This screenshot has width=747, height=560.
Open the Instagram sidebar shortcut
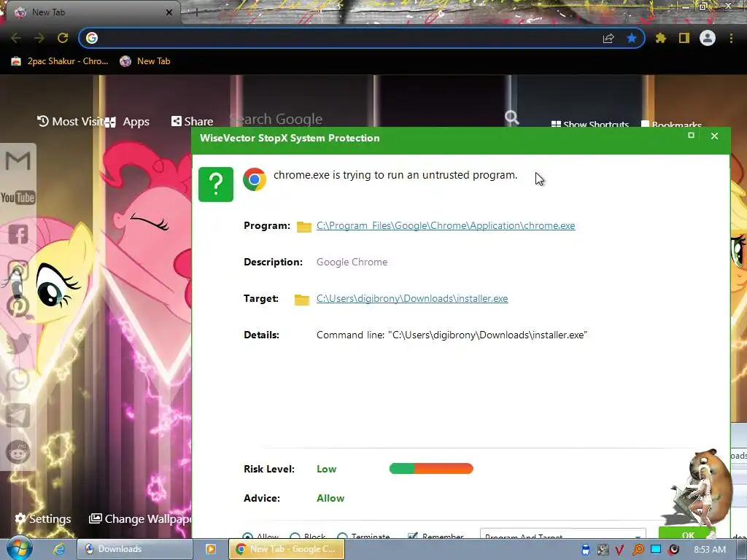click(18, 271)
